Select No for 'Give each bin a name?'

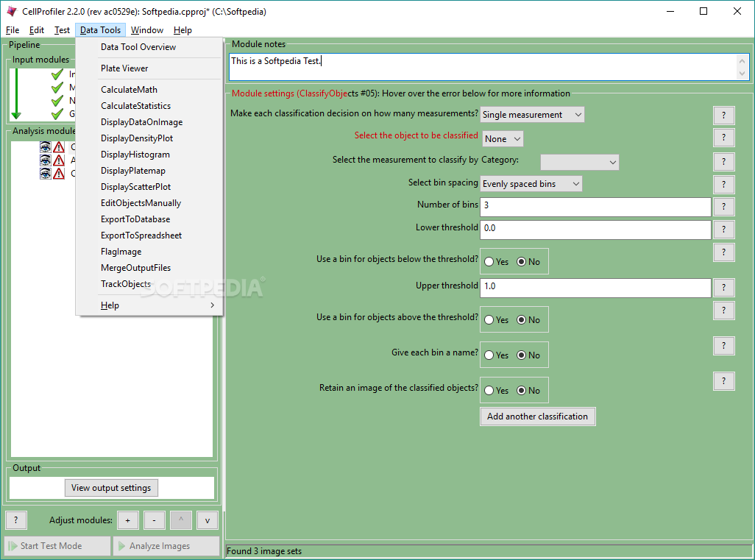pos(528,355)
